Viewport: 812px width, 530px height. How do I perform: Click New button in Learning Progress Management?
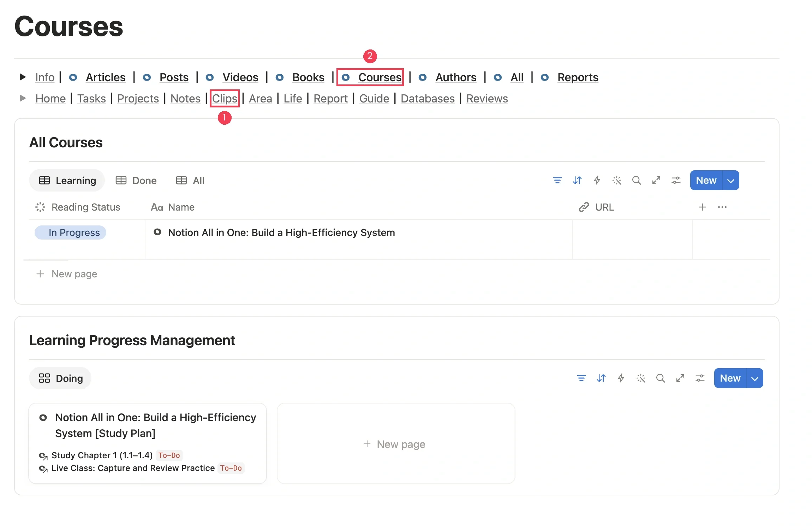[x=730, y=378]
